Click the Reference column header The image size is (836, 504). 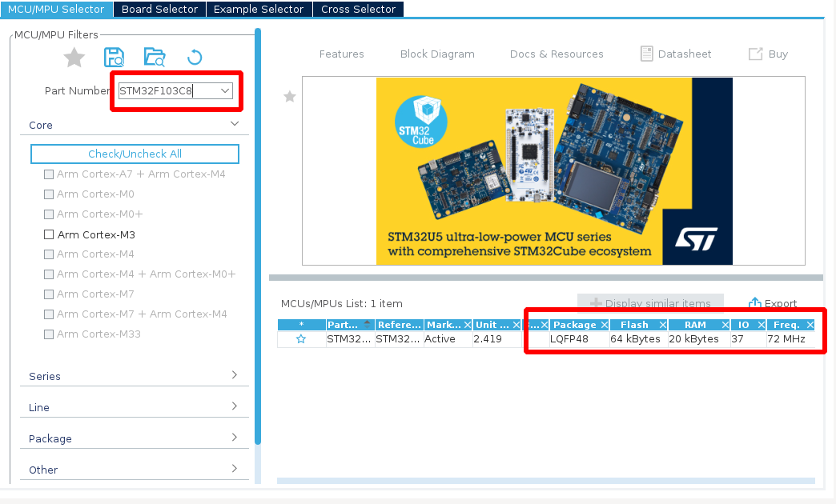coord(400,325)
